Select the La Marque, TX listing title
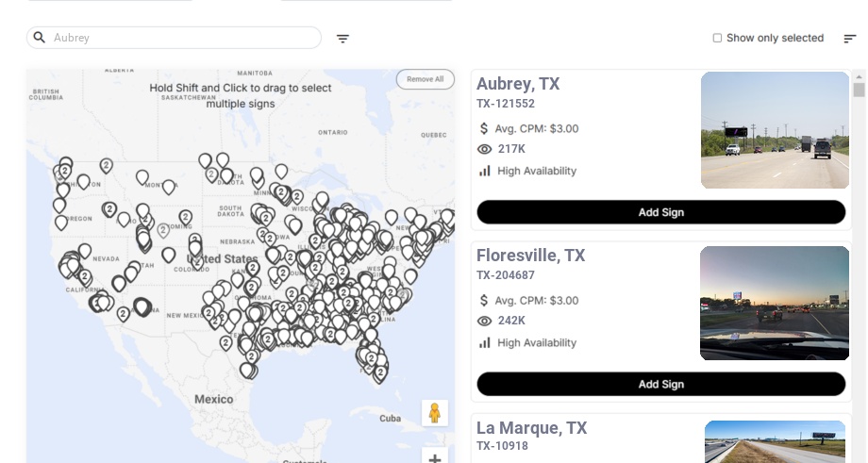Viewport: 868px width, 463px height. [x=531, y=428]
